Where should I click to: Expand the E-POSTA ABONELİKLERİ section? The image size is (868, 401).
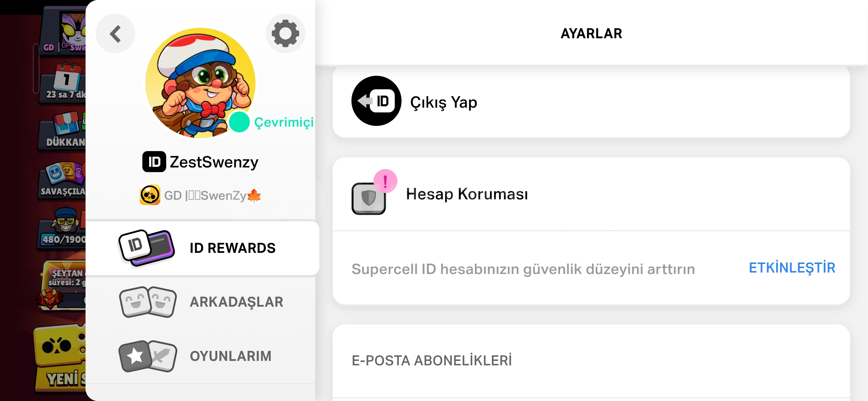pyautogui.click(x=591, y=361)
